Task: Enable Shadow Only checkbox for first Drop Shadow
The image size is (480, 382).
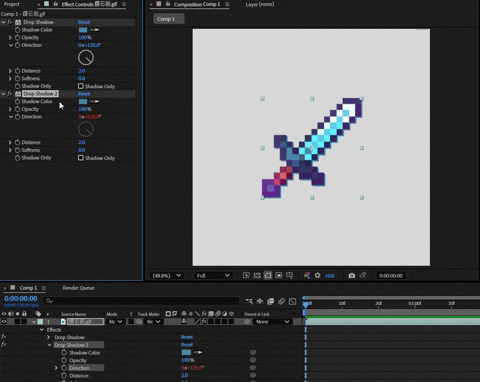Action: click(x=81, y=86)
